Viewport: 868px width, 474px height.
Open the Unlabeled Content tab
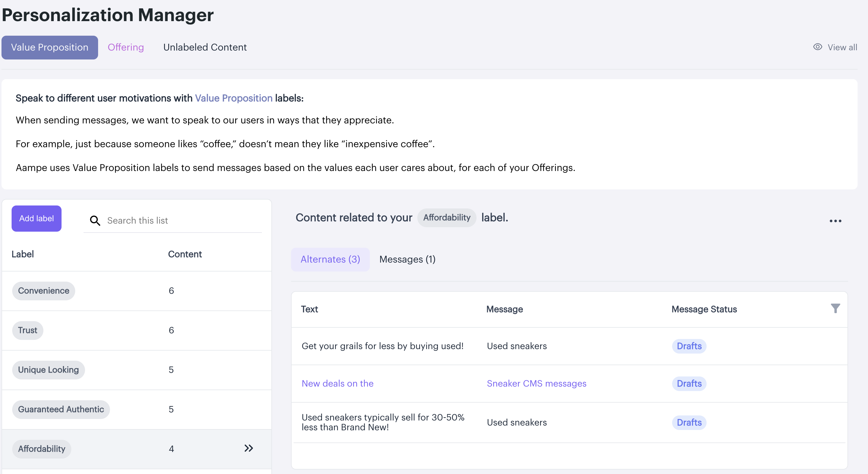click(205, 47)
